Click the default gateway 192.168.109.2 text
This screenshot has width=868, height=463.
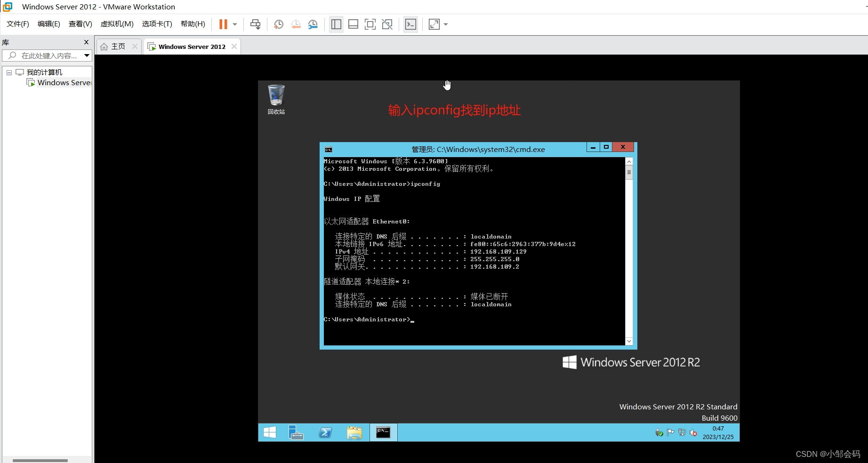point(495,267)
